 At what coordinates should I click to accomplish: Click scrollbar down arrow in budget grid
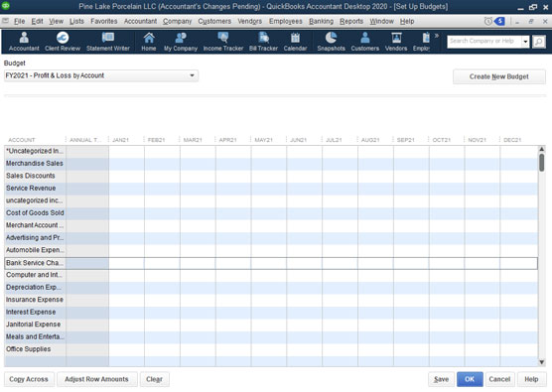[542, 362]
